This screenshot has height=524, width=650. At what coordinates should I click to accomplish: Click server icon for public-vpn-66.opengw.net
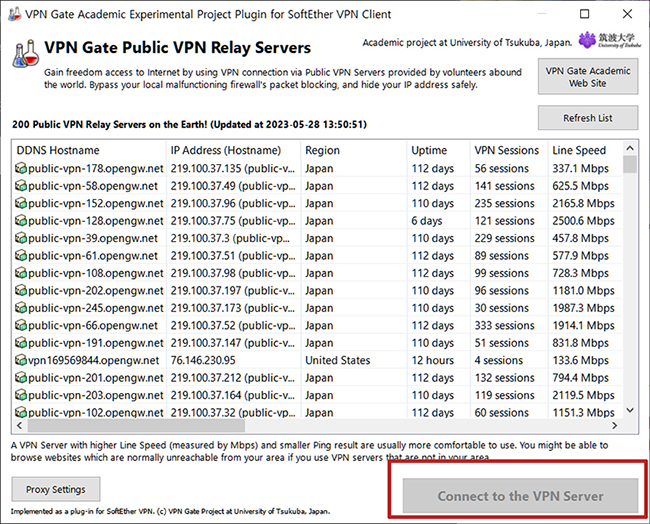[x=21, y=325]
